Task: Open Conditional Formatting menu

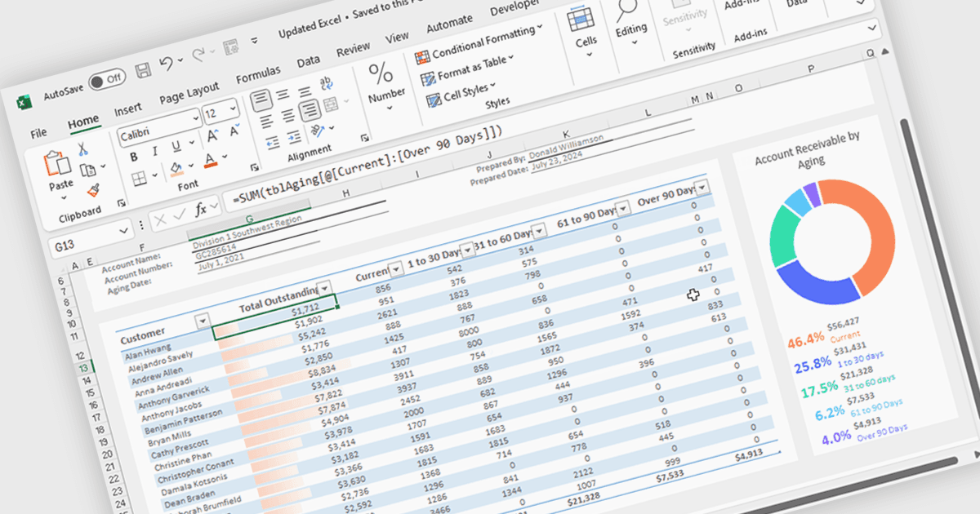Action: (x=479, y=44)
